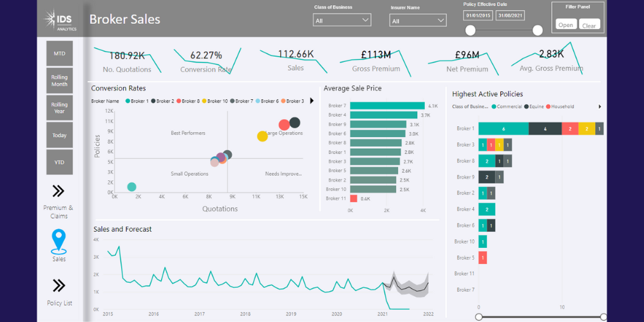This screenshot has height=322, width=644.
Task: Click the Premium & Claims double-chevron icon
Action: pyautogui.click(x=59, y=191)
